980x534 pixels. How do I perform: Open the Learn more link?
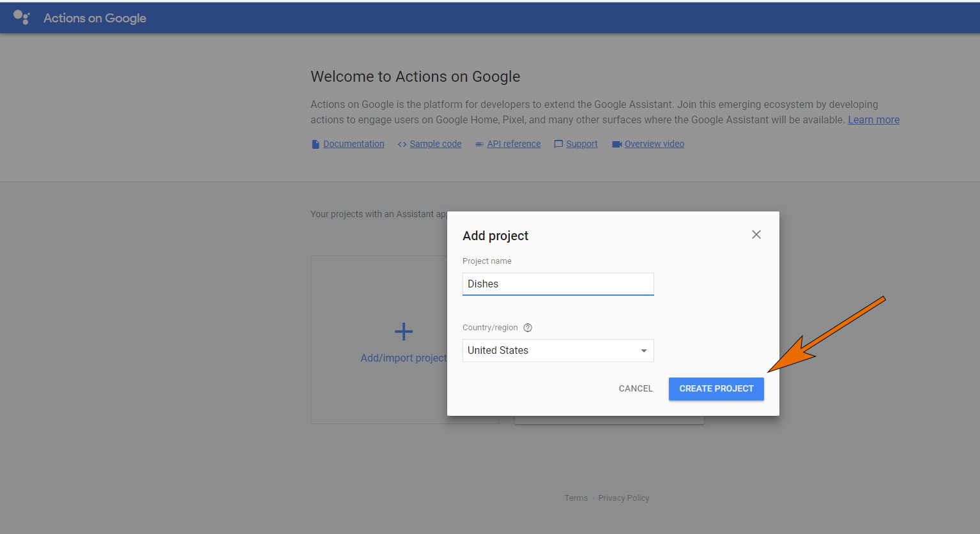click(873, 119)
